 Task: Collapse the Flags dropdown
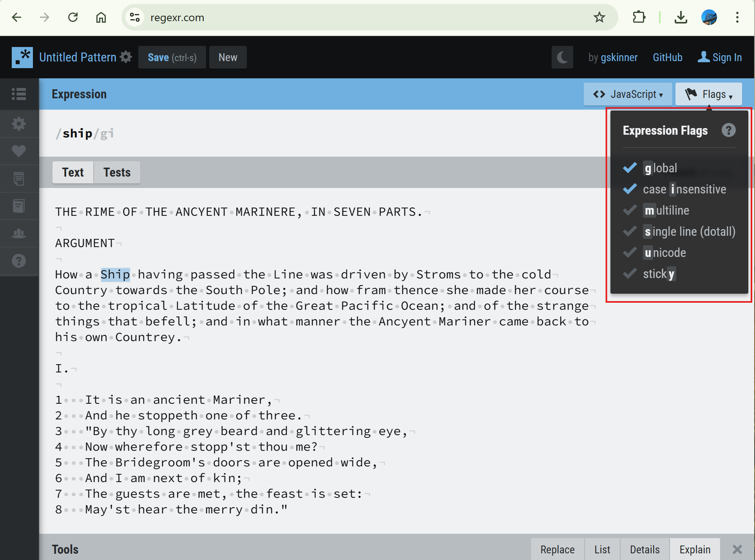tap(708, 94)
